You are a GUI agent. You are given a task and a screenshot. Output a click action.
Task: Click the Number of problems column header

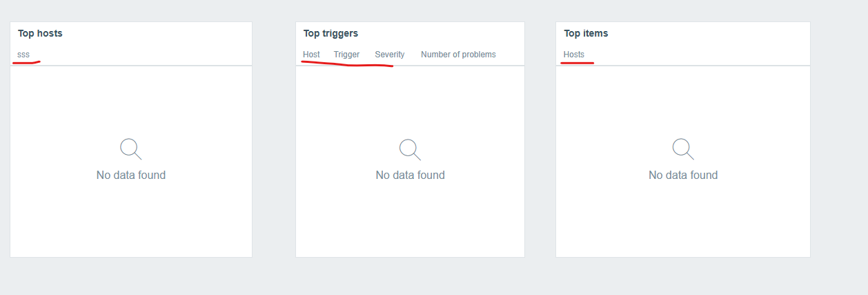[458, 55]
